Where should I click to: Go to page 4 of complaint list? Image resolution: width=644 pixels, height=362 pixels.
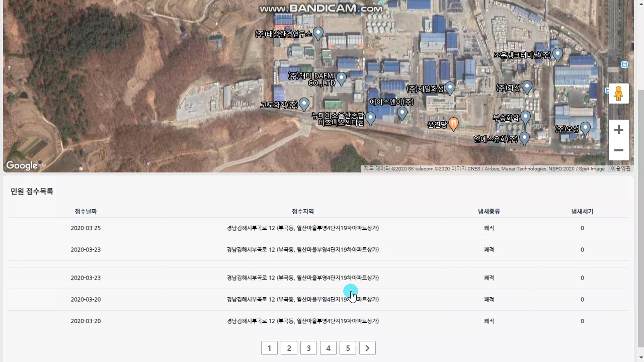pos(328,348)
